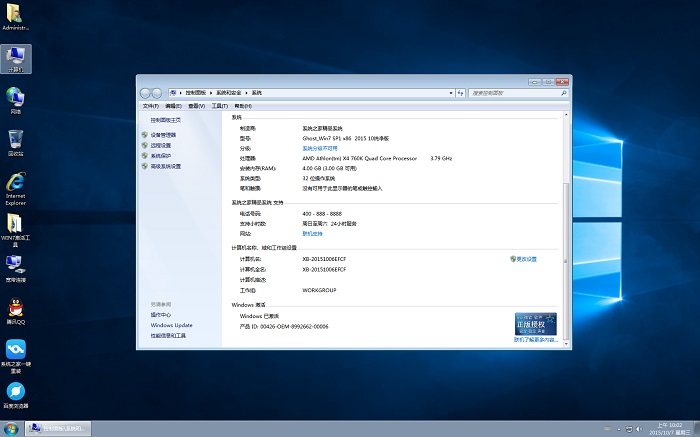This screenshot has height=437, width=700.
Task: Click the taskbar clock and date
Action: (669, 429)
